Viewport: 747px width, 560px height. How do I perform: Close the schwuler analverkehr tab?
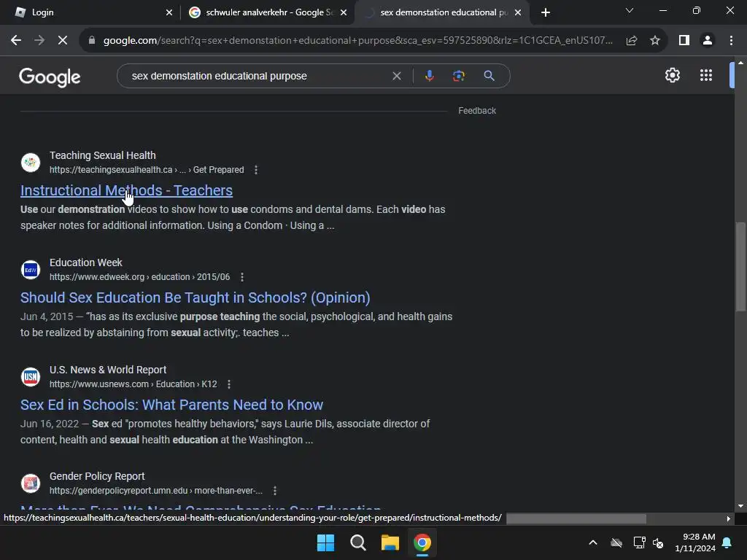coord(344,12)
